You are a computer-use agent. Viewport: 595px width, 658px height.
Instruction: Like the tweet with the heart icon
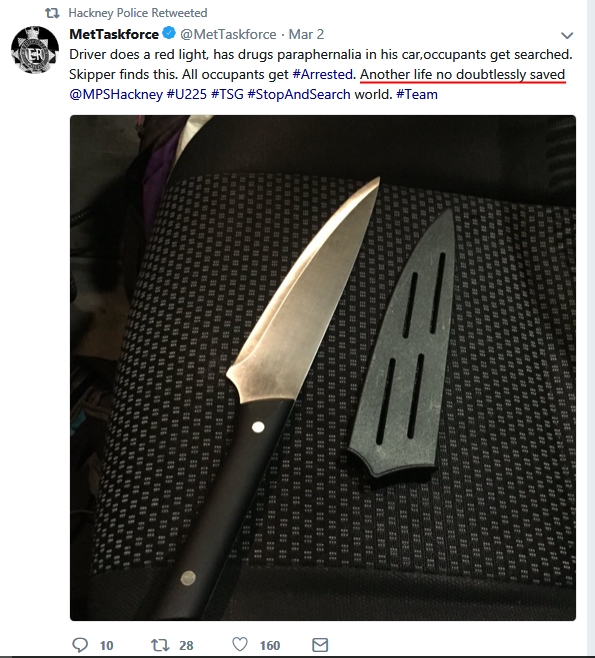coord(240,644)
